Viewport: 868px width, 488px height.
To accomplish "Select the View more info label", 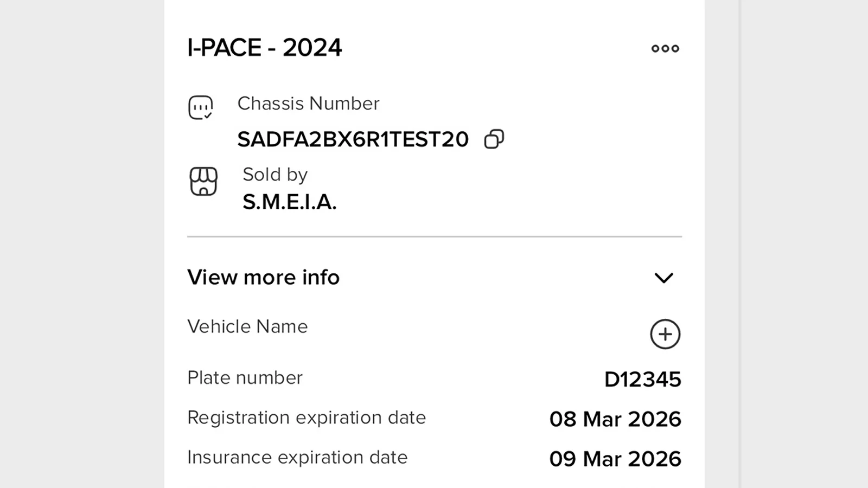I will (263, 278).
